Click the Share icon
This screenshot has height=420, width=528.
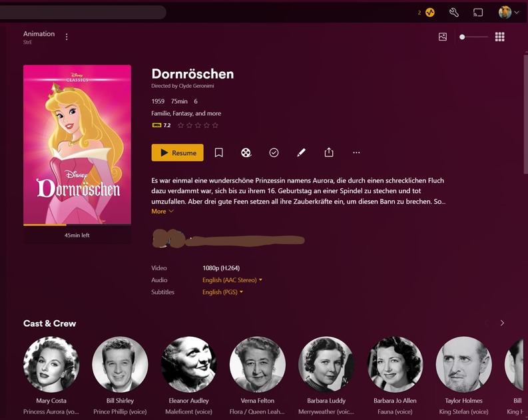329,152
